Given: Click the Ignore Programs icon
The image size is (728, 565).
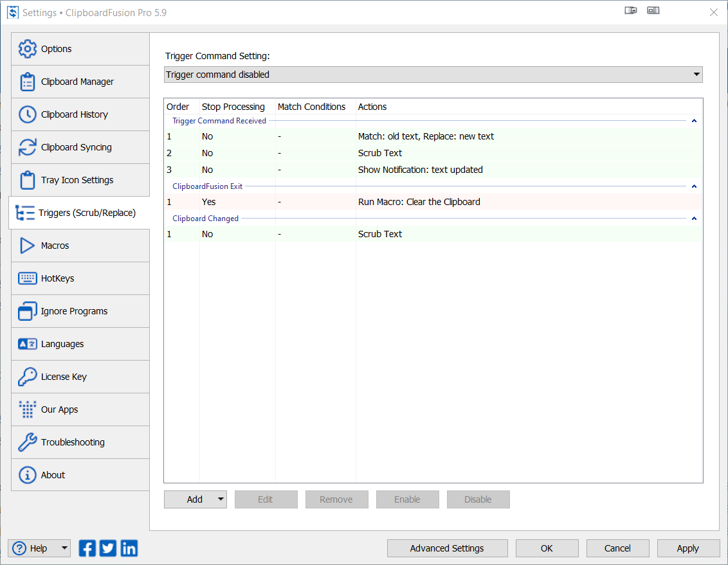Looking at the screenshot, I should point(27,311).
